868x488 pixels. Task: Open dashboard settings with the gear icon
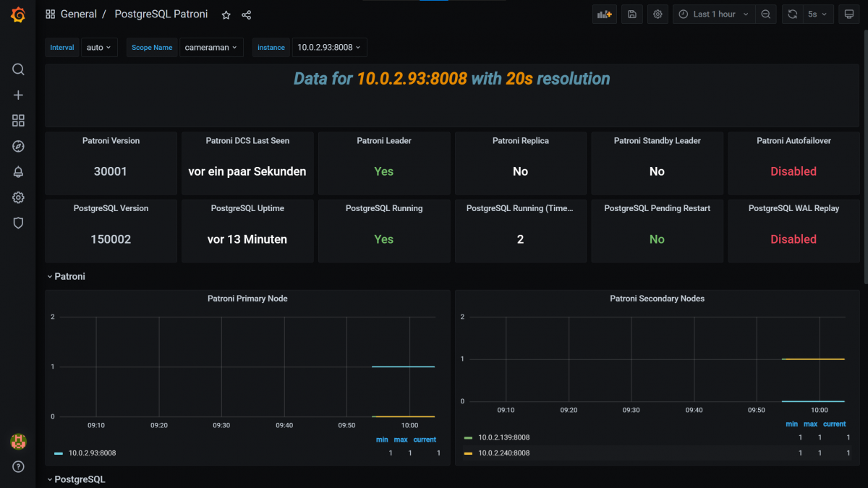658,14
